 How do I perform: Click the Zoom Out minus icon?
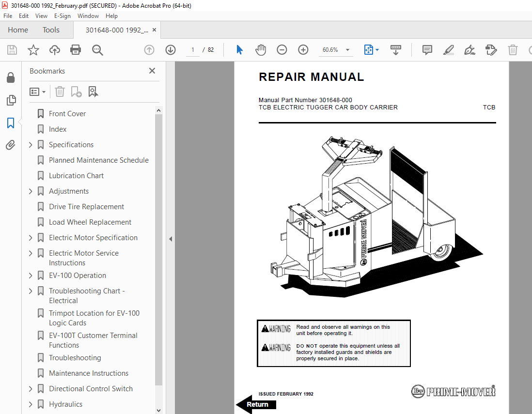[x=282, y=50]
